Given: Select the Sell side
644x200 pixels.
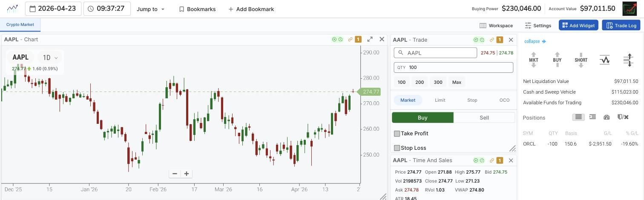Looking at the screenshot, I should pyautogui.click(x=484, y=117).
